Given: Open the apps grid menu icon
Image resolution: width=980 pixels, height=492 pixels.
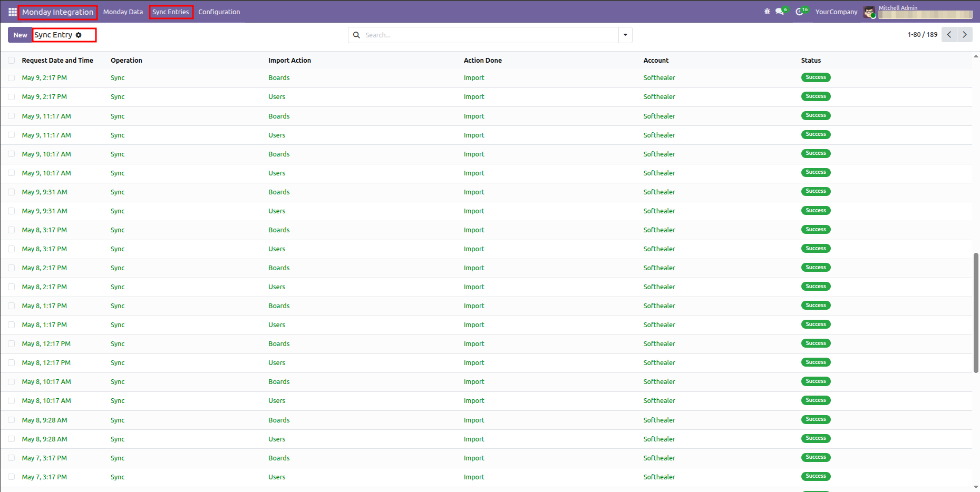Looking at the screenshot, I should coord(12,12).
